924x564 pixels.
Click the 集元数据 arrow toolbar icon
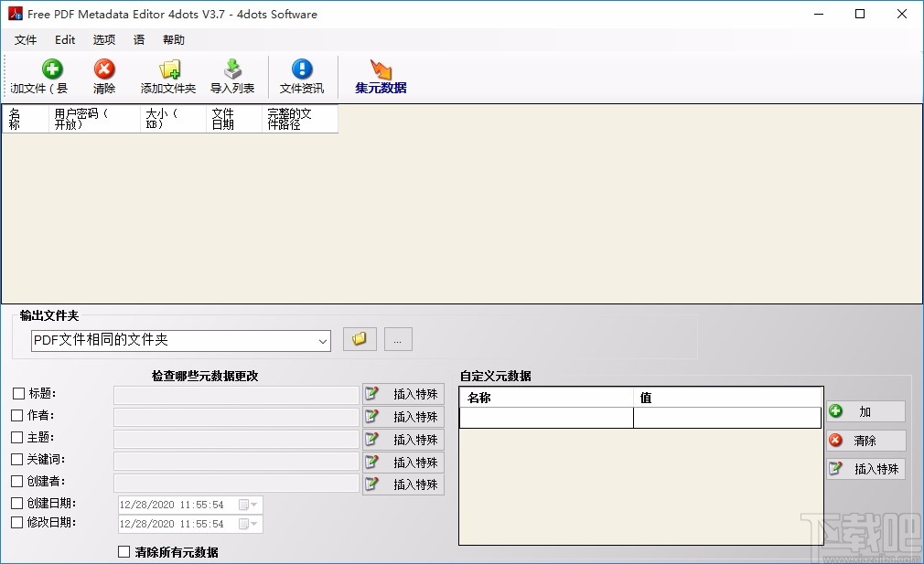pos(379,77)
